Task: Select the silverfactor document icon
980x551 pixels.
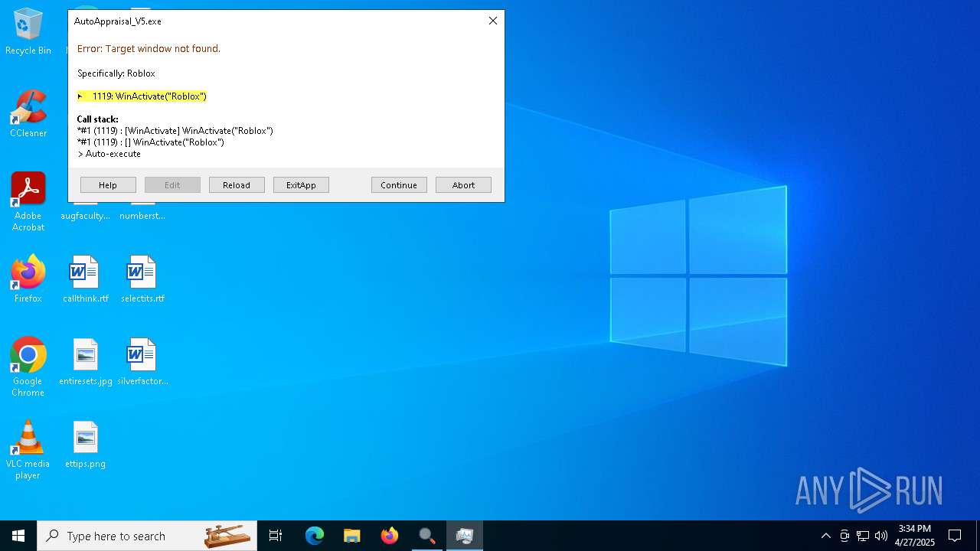Action: 142,362
